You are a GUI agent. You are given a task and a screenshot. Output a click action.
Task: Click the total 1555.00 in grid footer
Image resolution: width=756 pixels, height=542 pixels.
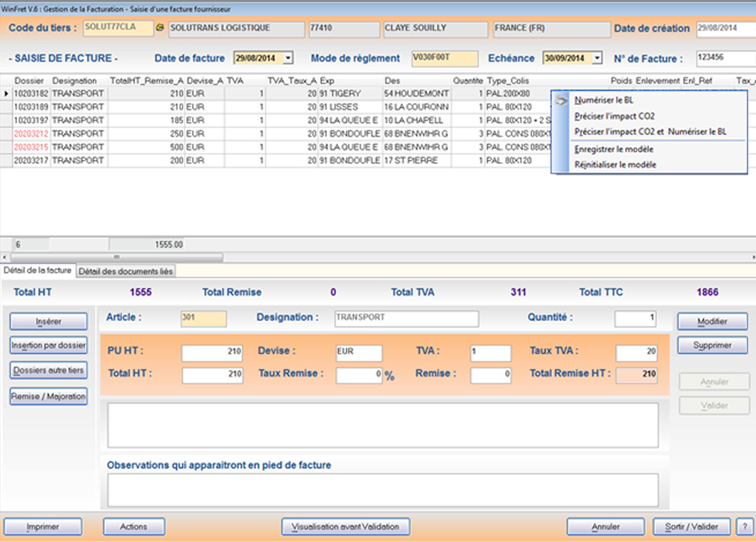point(168,245)
